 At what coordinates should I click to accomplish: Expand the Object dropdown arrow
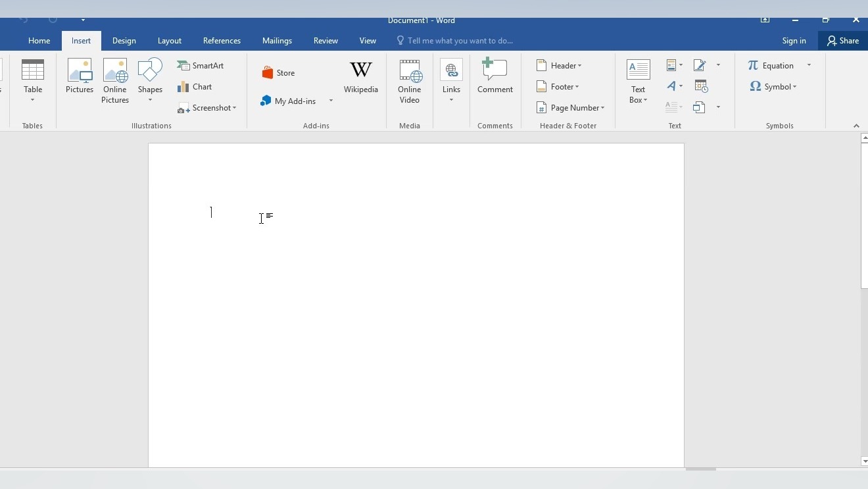tap(718, 107)
